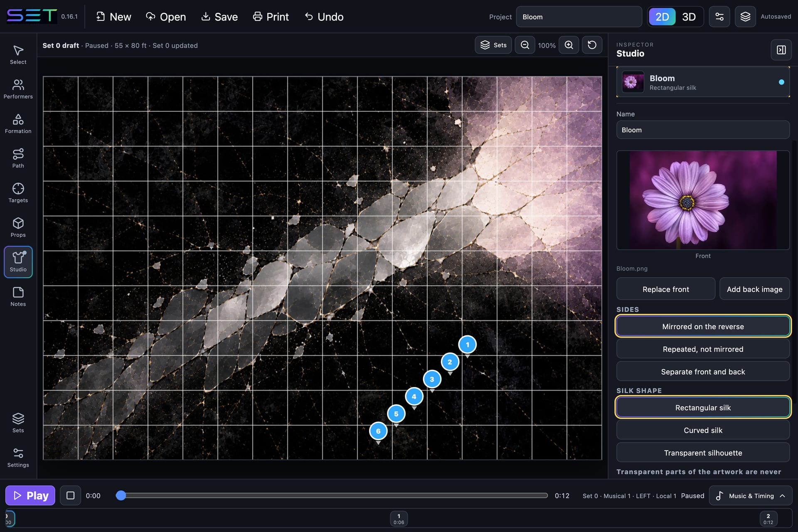This screenshot has height=532, width=798.
Task: Open the Formation tool
Action: click(18, 124)
